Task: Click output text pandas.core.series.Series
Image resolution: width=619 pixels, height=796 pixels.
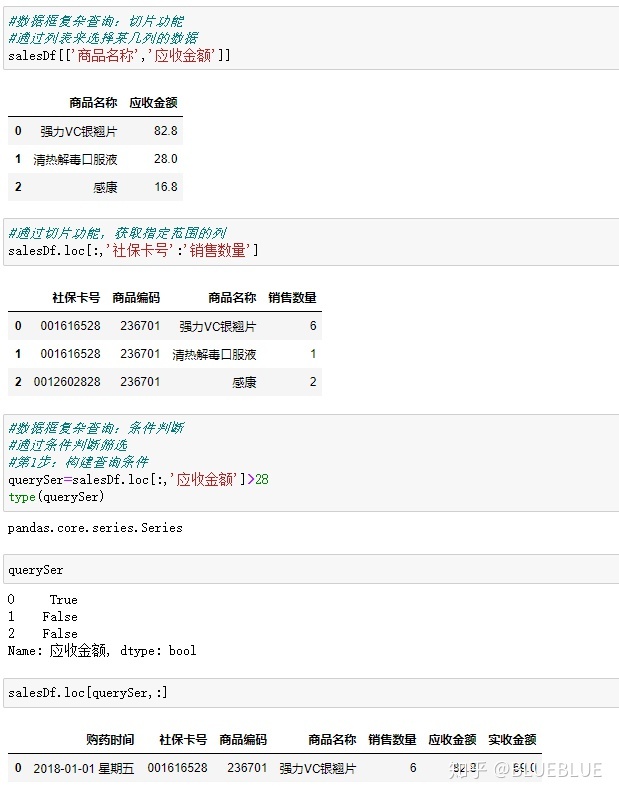Action: coord(95,528)
